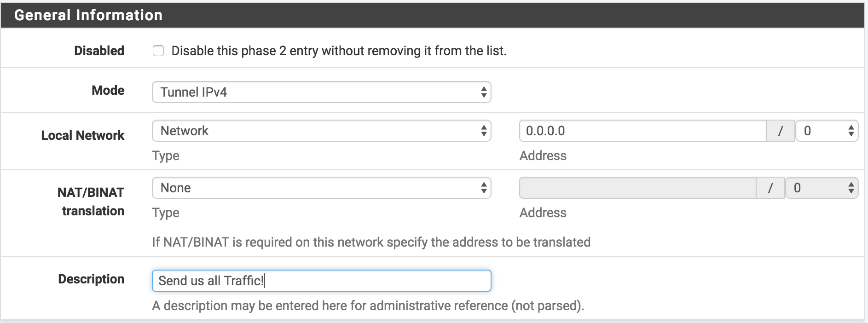Open the Local Network Type dropdown
The width and height of the screenshot is (868, 323).
click(322, 131)
